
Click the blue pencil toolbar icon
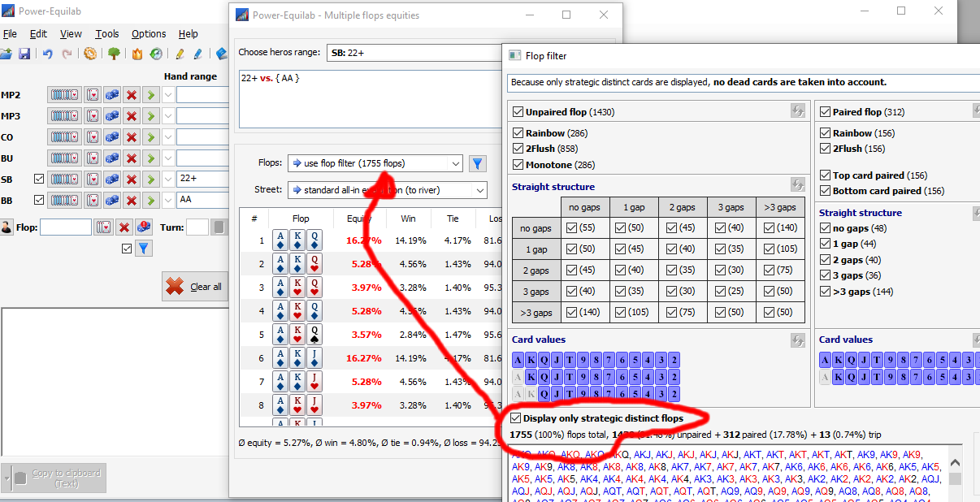coord(197,54)
